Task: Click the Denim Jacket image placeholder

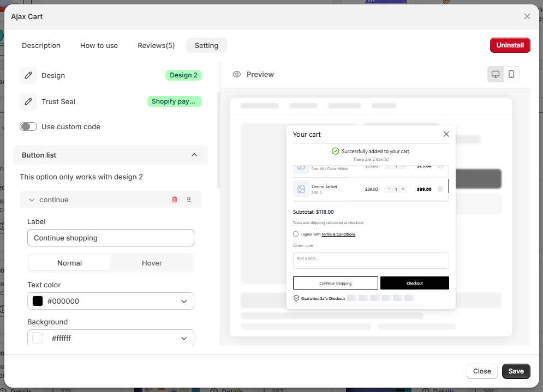Action: tap(301, 189)
